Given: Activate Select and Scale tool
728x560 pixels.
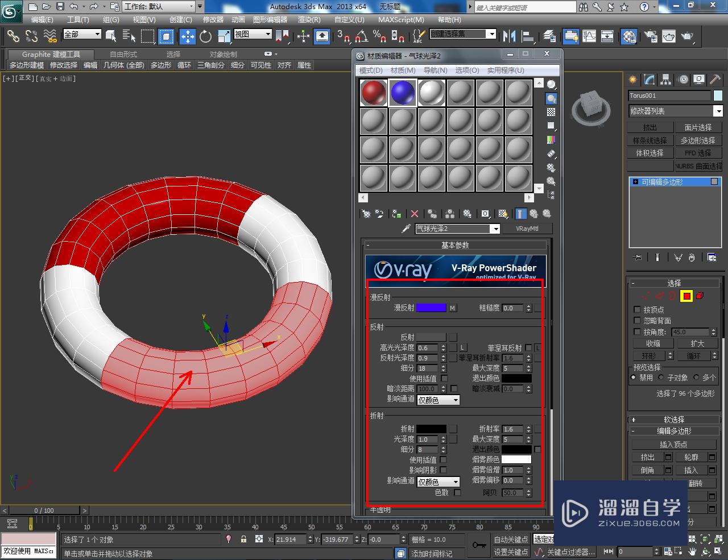Looking at the screenshot, I should point(224,36).
